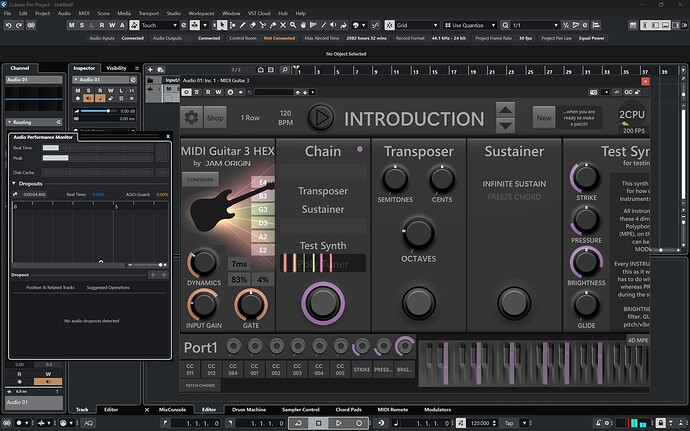This screenshot has height=431, width=690.
Task: Select the Split scissors tool
Action: (263, 26)
